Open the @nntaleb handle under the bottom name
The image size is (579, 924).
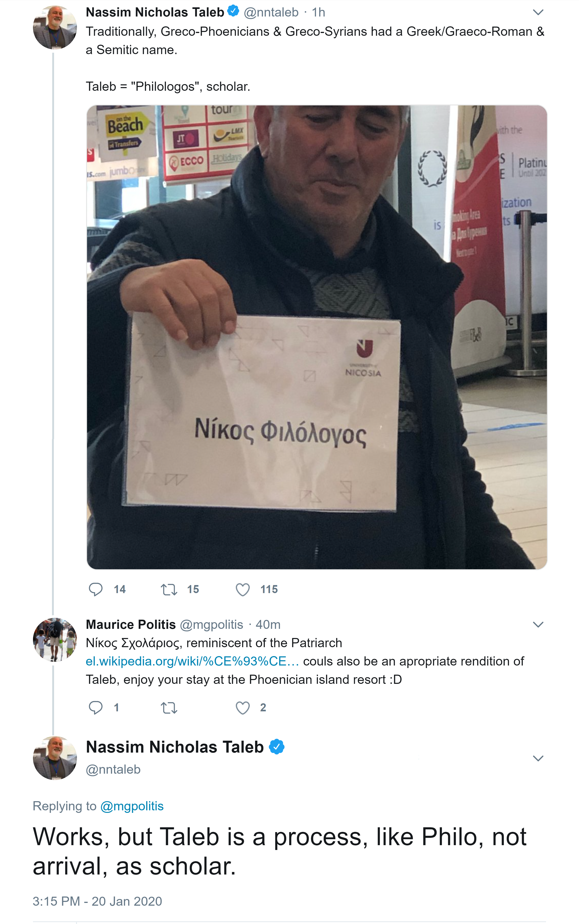click(x=113, y=769)
